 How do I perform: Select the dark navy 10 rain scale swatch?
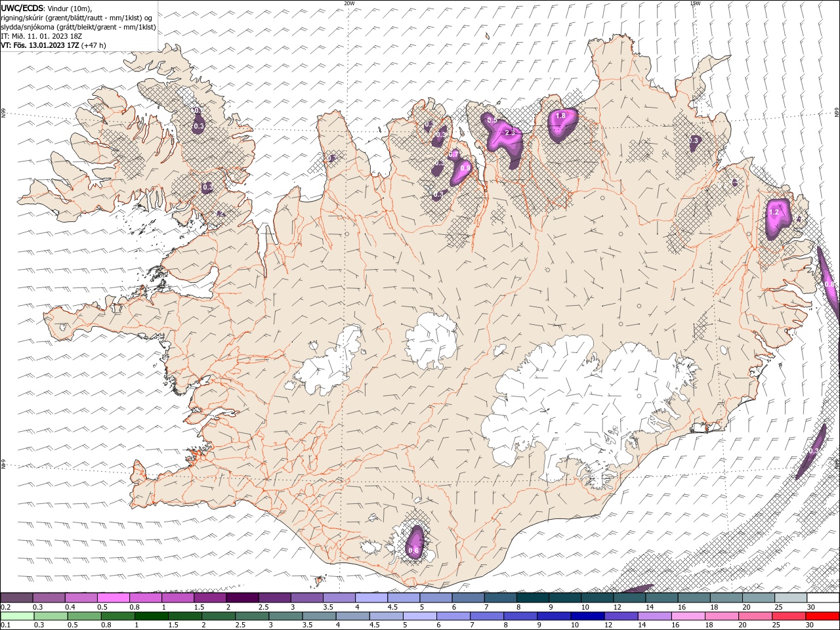pyautogui.click(x=587, y=616)
